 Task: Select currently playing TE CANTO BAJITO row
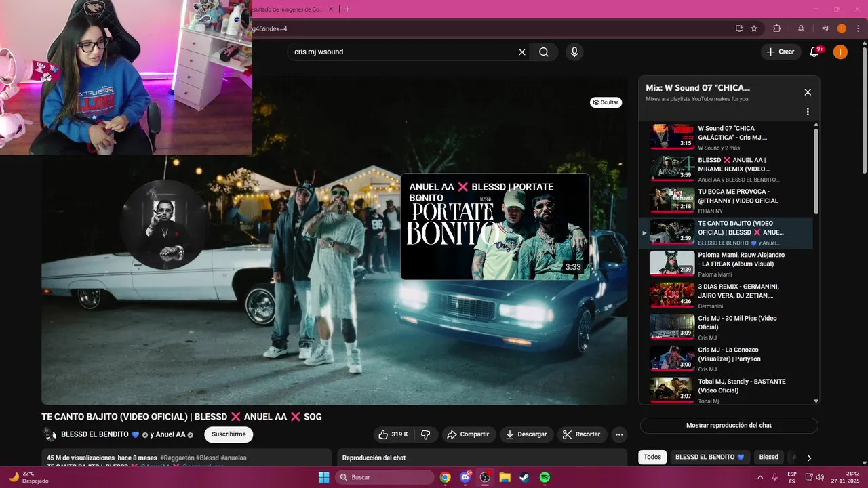(x=726, y=232)
